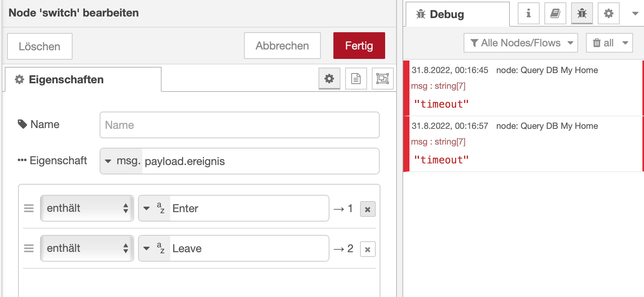644x297 pixels.
Task: Click the first "timeout" debug value
Action: click(x=441, y=104)
